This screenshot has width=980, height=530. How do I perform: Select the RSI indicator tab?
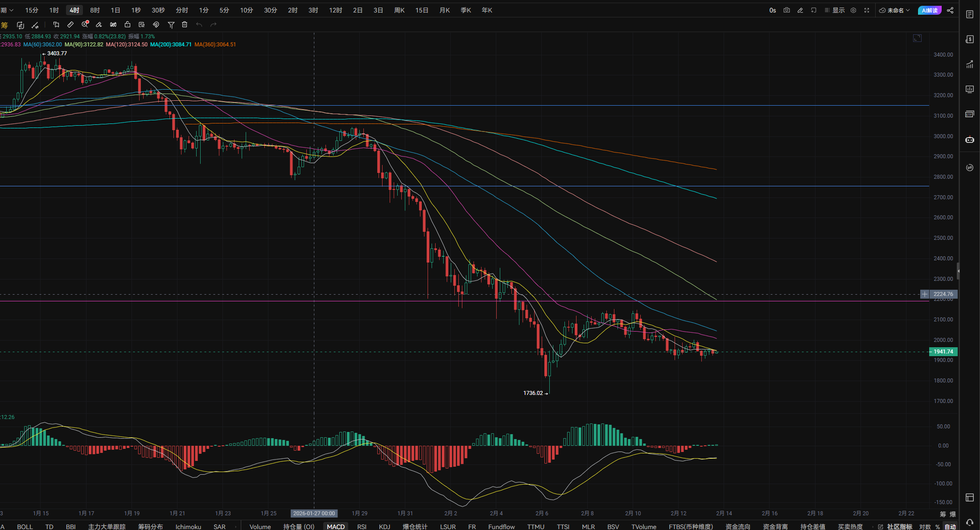click(362, 526)
